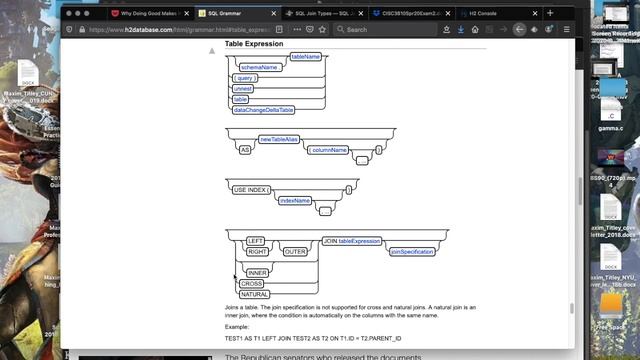The width and height of the screenshot is (640, 360).
Task: Click the OUTER keyword box
Action: 295,251
